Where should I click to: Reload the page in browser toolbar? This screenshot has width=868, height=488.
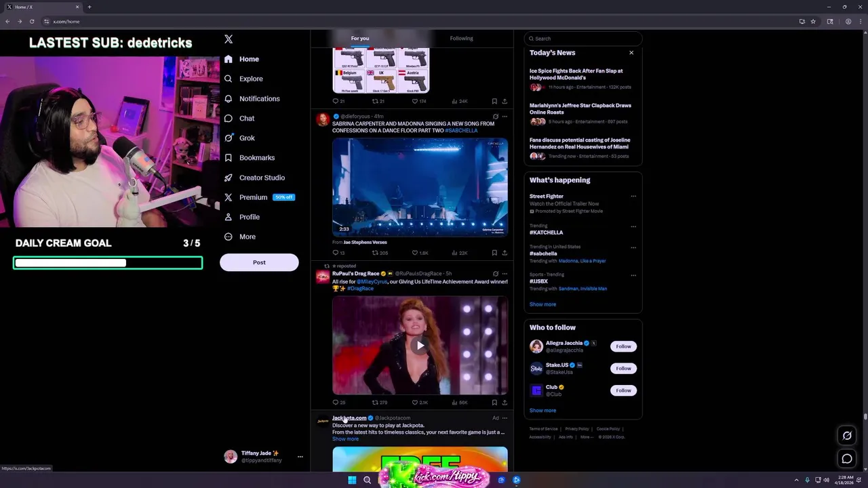[x=31, y=21]
